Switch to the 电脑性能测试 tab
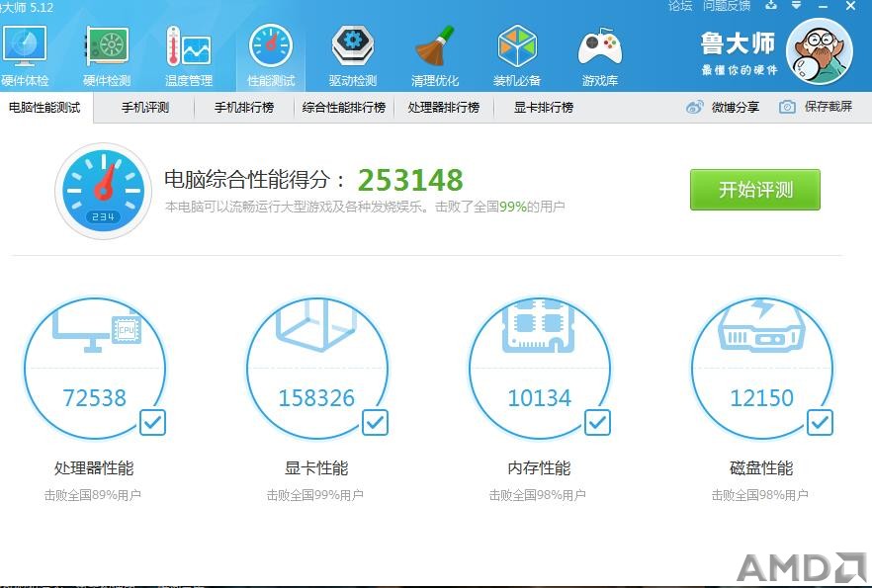The image size is (872, 588). click(45, 108)
